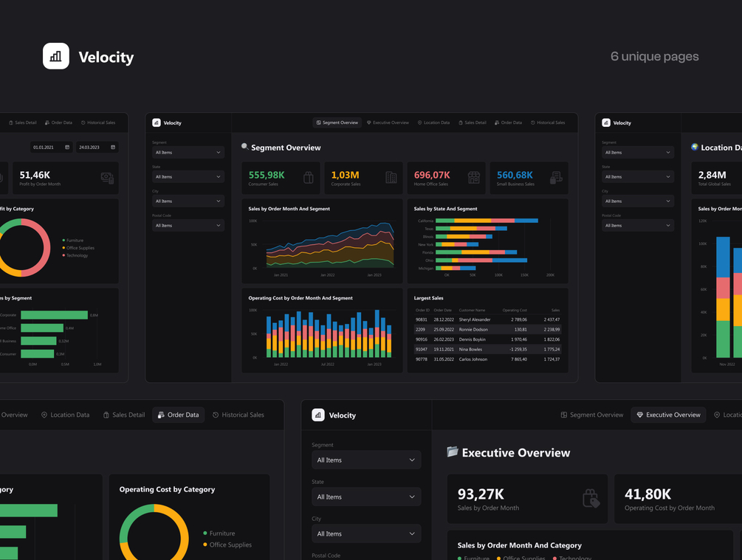The width and height of the screenshot is (742, 560).
Task: Click Furniture legend dot in Operating Cost by Category
Action: [205, 533]
